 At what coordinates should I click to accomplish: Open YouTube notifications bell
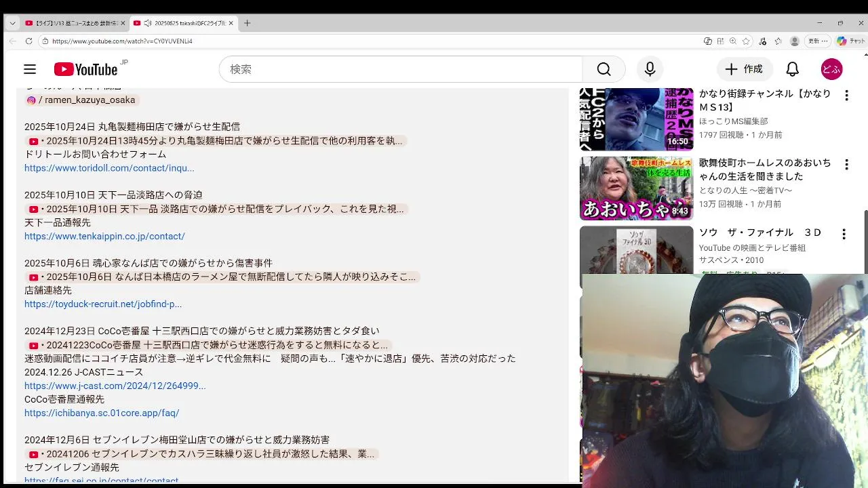[792, 69]
